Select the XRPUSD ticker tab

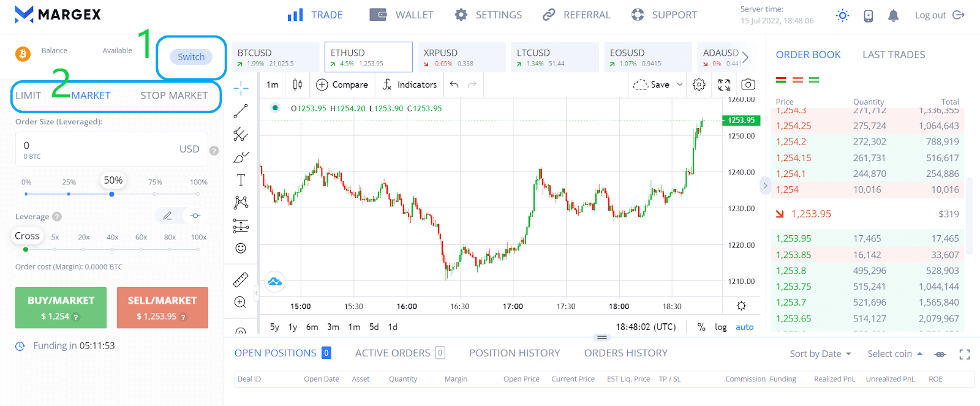[x=462, y=57]
